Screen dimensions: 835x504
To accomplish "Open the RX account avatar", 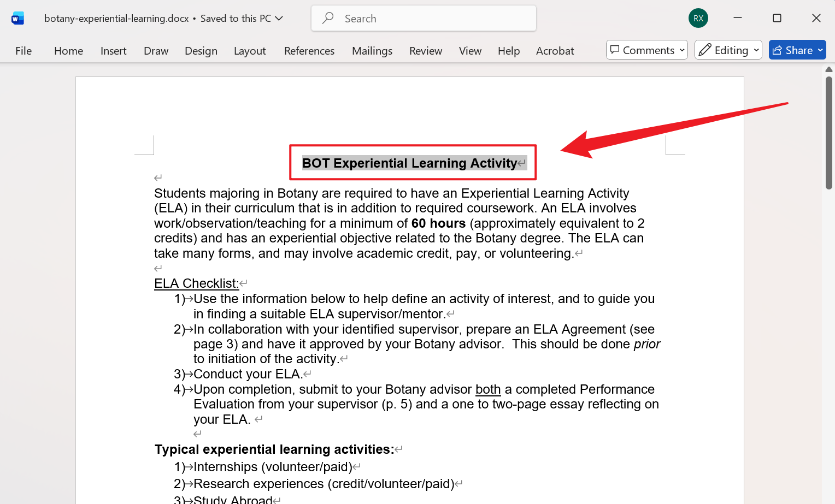I will [698, 18].
